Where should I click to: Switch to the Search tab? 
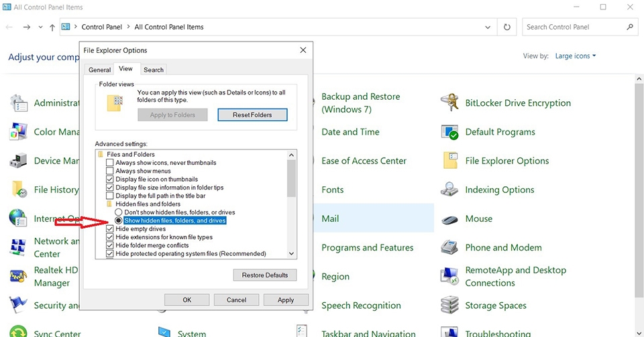(x=154, y=70)
